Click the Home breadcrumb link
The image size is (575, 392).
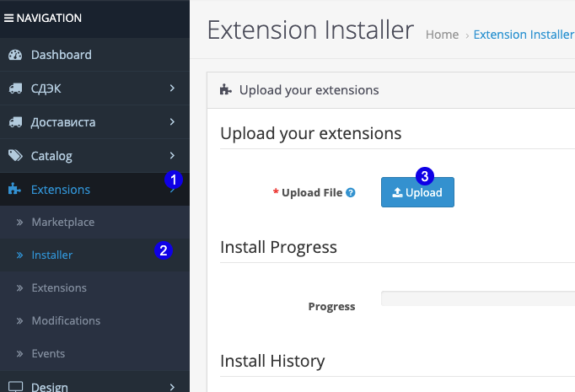[442, 35]
